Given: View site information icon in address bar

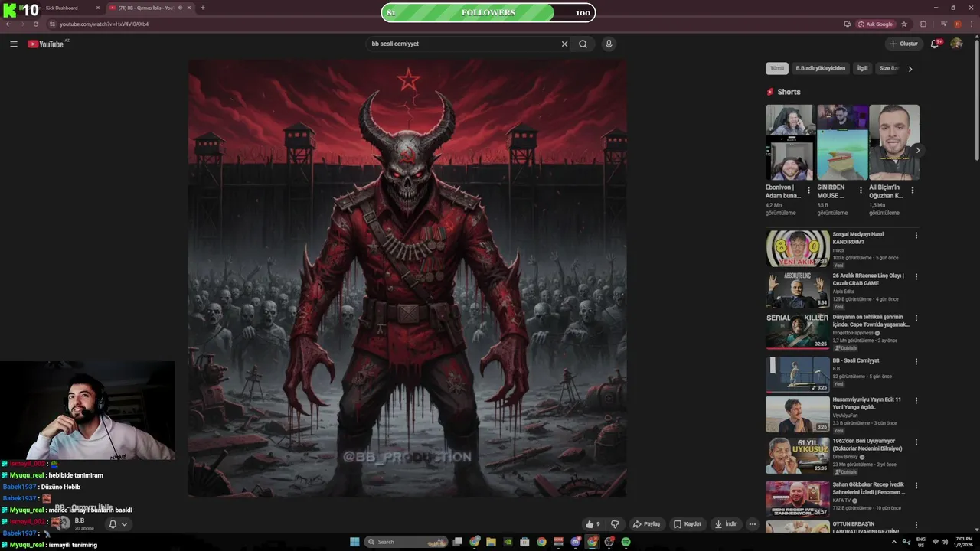Looking at the screenshot, I should click(x=51, y=24).
